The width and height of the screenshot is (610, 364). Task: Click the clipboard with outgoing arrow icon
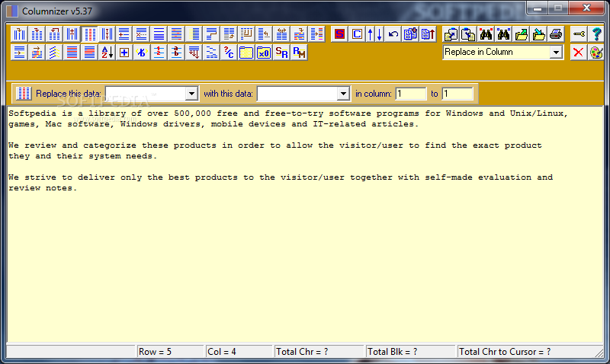pos(451,34)
